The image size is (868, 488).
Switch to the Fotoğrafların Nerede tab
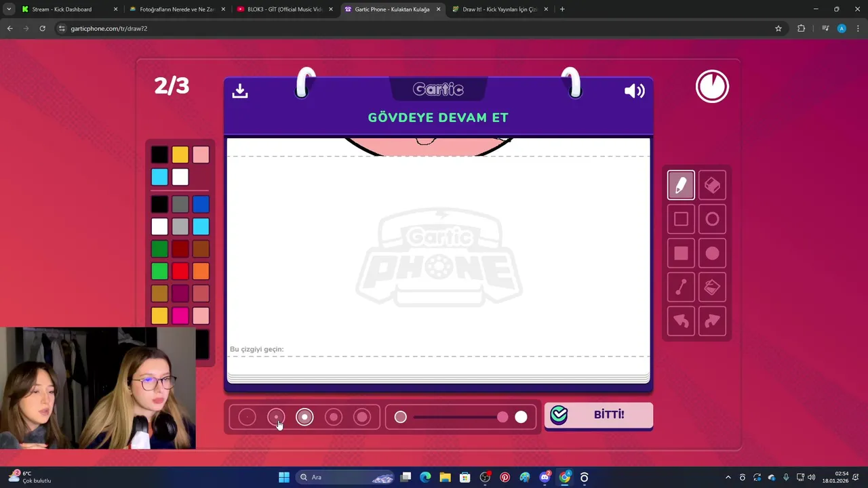(177, 9)
